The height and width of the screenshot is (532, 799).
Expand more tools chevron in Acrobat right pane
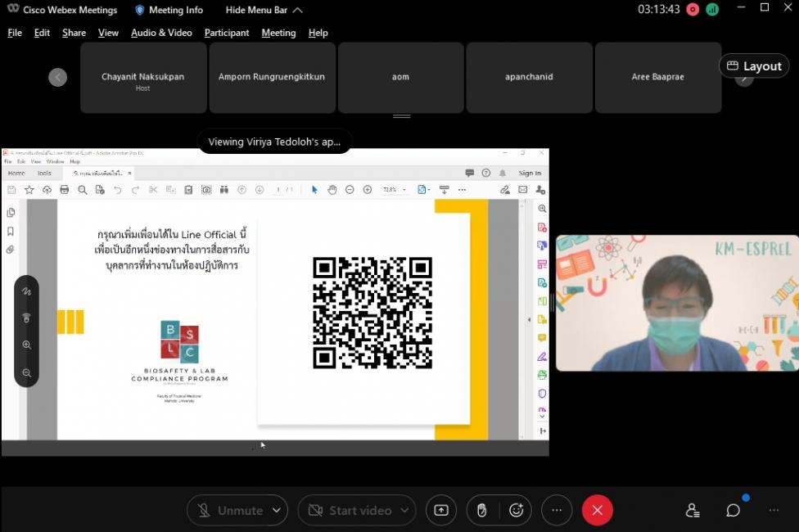pyautogui.click(x=542, y=417)
